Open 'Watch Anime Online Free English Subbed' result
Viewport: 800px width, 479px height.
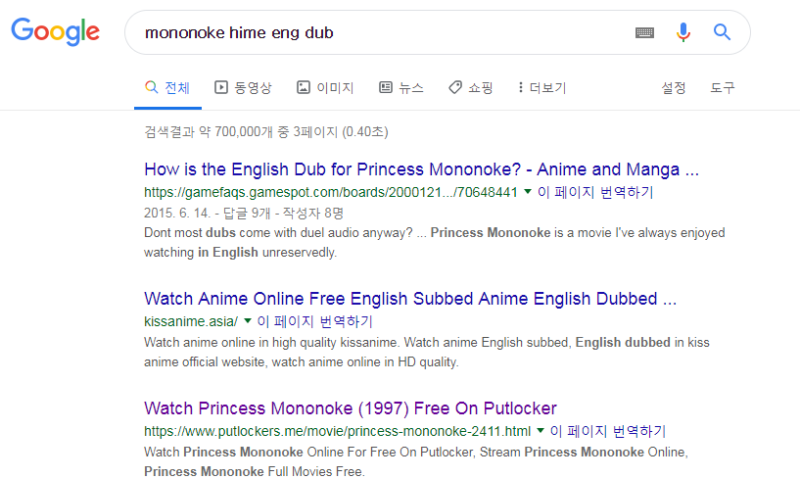click(x=410, y=298)
